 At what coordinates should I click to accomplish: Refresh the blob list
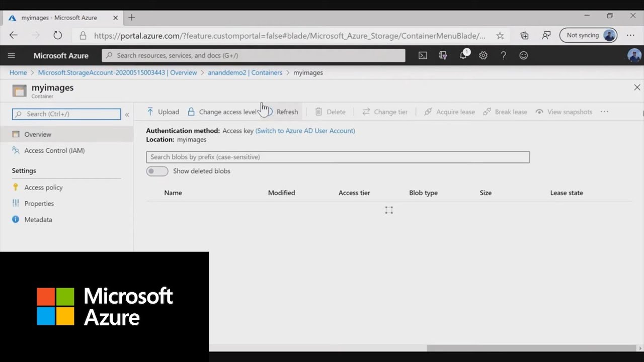click(282, 112)
